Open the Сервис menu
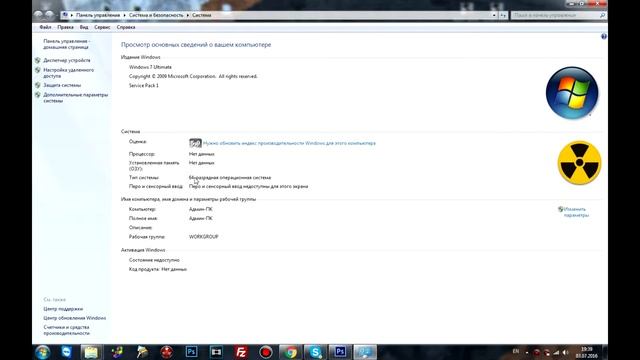Viewport: 640px width, 360px height. (x=102, y=27)
